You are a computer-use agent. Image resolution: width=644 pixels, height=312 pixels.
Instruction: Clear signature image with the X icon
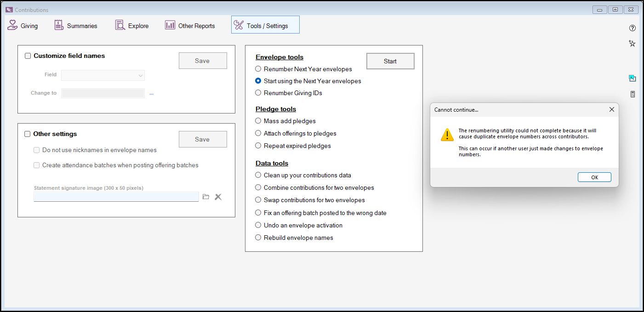click(218, 197)
